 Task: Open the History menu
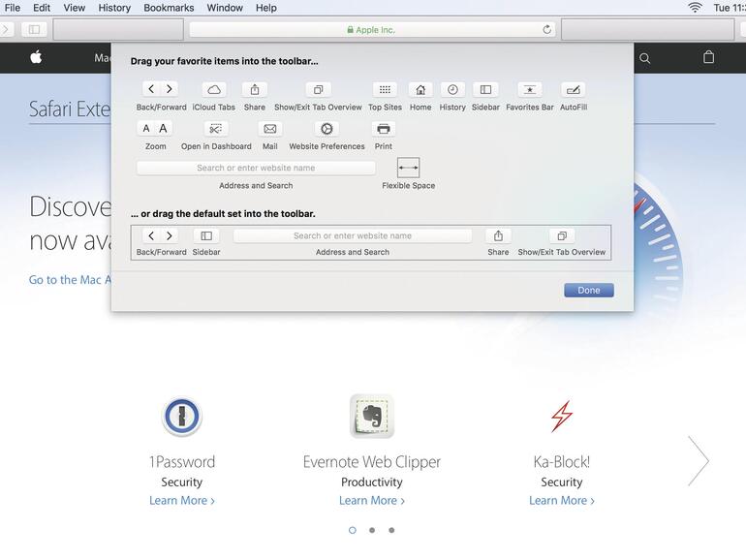(114, 8)
